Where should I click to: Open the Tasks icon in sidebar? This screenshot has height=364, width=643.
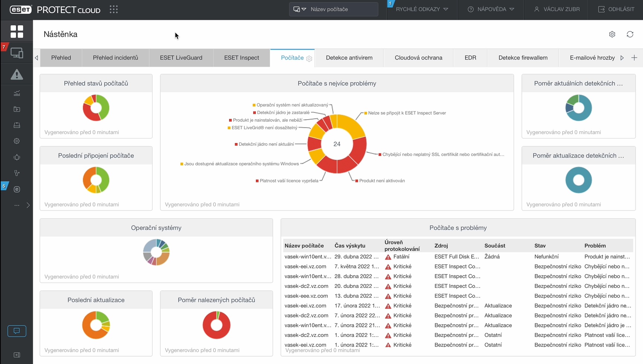pos(17,109)
